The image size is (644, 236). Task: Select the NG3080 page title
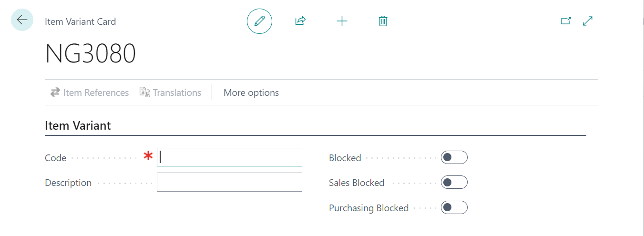(x=91, y=53)
